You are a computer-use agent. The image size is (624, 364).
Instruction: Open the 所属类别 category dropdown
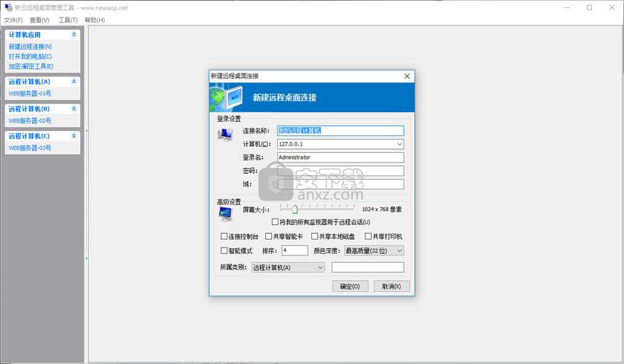tap(320, 267)
